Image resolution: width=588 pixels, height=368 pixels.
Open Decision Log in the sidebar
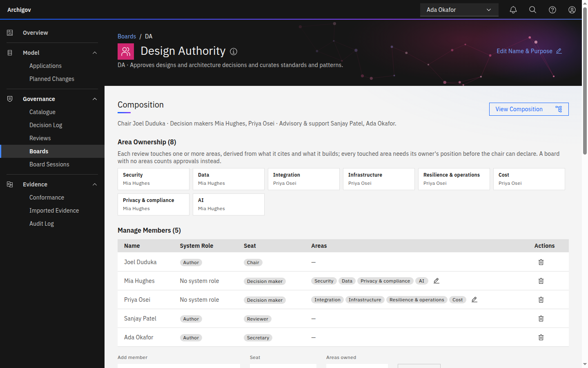52,125
